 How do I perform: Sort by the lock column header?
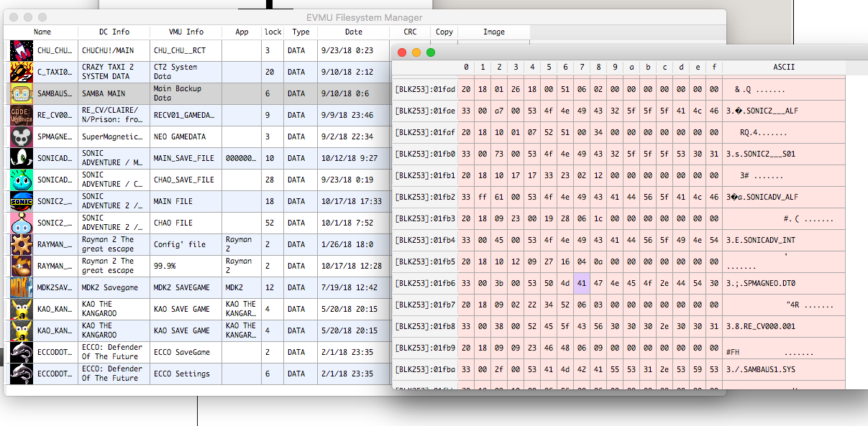273,32
